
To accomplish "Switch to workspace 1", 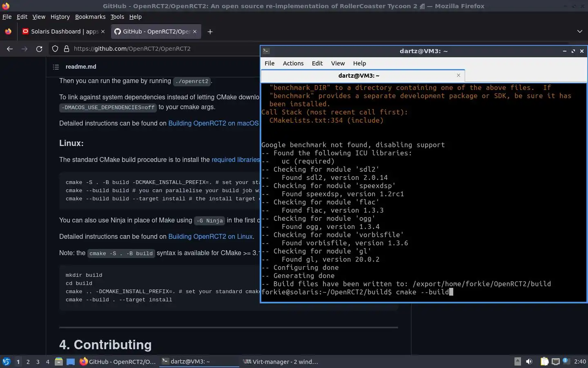I will 18,361.
